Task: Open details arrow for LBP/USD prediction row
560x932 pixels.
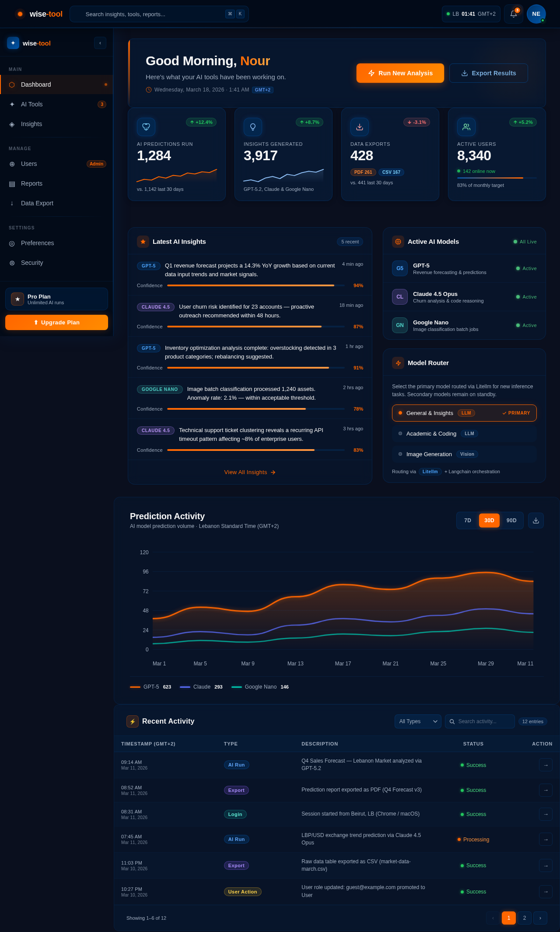Action: 546,839
